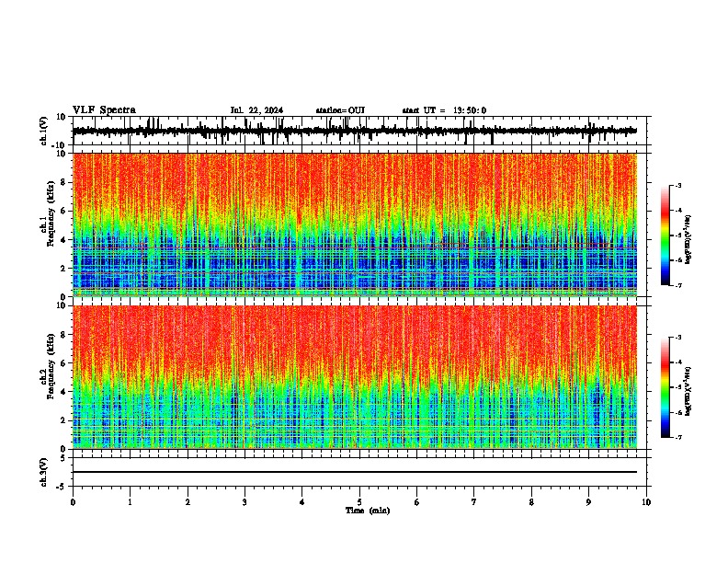The width and height of the screenshot is (728, 563).
Task: Click the '3' tick on the time axis
Action: 245,502
